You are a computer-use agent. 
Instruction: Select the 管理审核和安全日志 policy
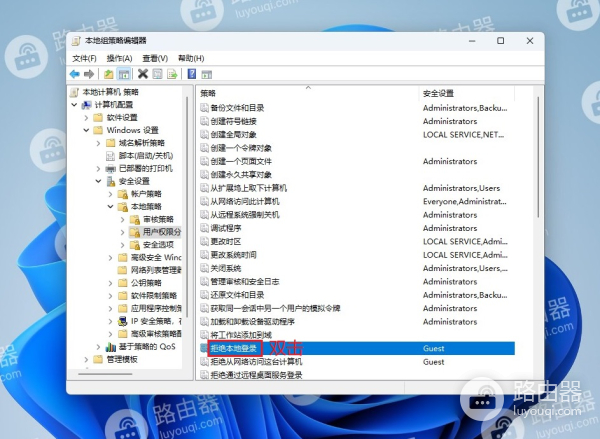[245, 282]
